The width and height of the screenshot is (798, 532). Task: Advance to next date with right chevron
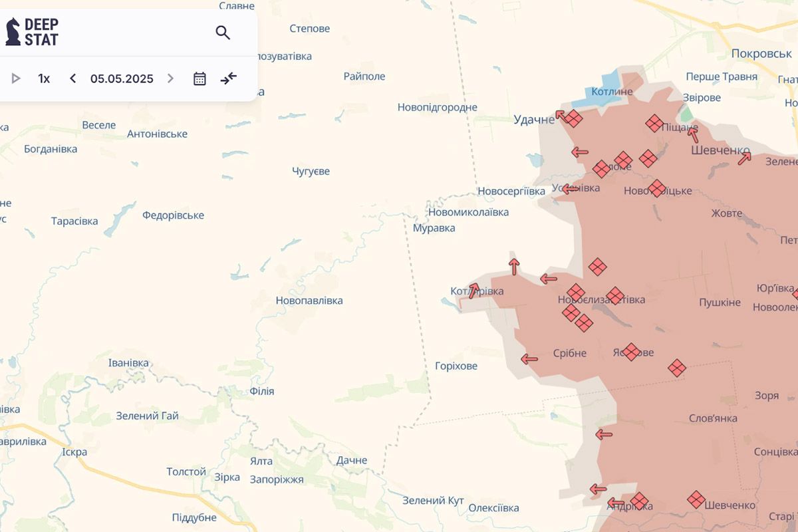[170, 78]
